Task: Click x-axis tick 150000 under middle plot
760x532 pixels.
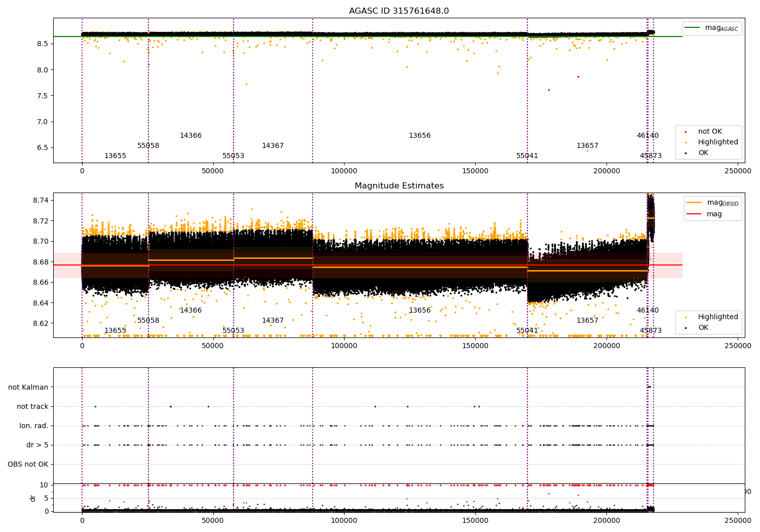Action: [475, 346]
